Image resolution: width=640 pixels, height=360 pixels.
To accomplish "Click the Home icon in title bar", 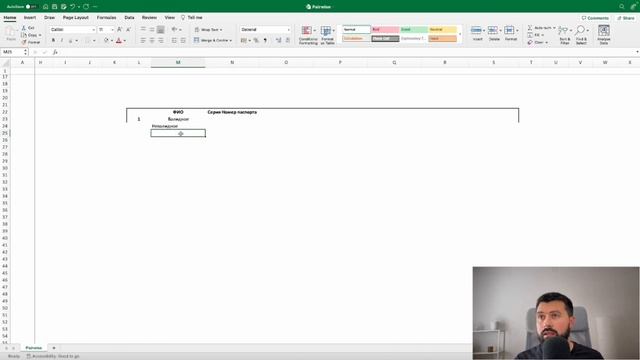I will tap(46, 7).
